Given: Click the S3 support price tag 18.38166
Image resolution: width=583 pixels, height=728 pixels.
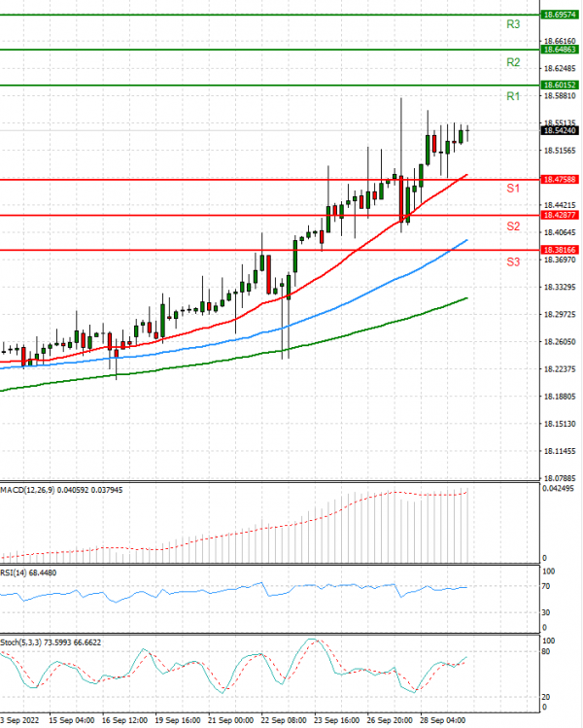Looking at the screenshot, I should (560, 250).
